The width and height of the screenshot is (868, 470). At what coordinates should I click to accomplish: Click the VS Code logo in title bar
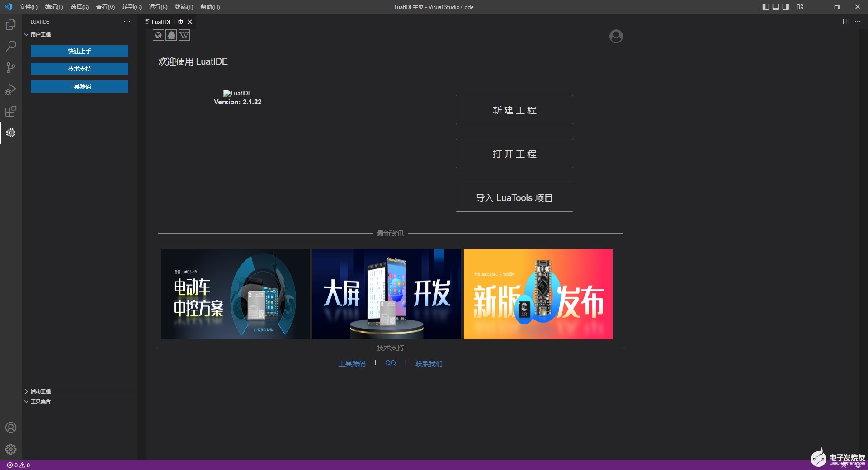coord(8,7)
